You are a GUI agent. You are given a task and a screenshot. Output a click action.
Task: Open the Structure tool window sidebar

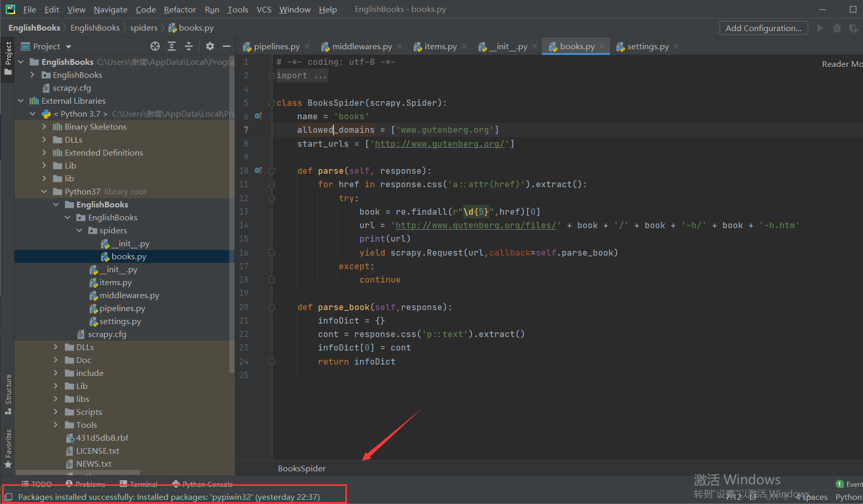(x=8, y=394)
